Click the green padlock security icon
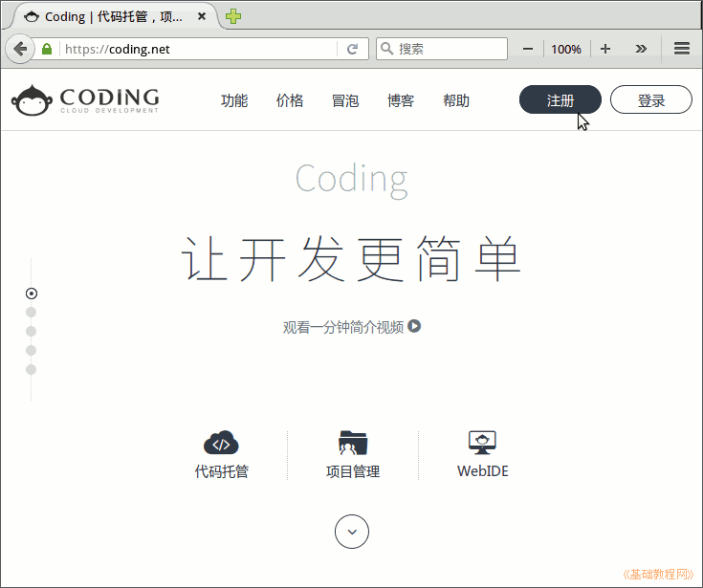The width and height of the screenshot is (703, 588). point(47,49)
